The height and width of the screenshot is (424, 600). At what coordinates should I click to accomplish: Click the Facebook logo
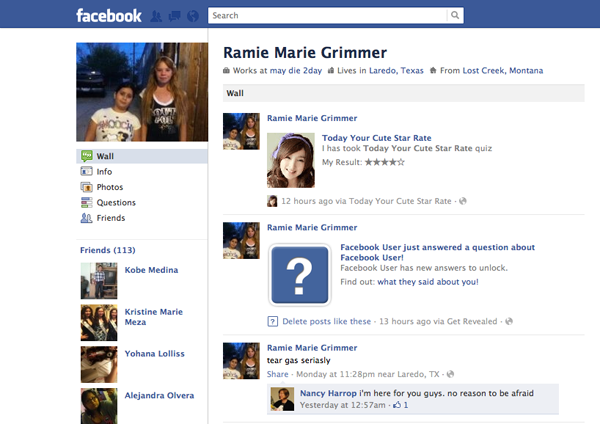109,16
